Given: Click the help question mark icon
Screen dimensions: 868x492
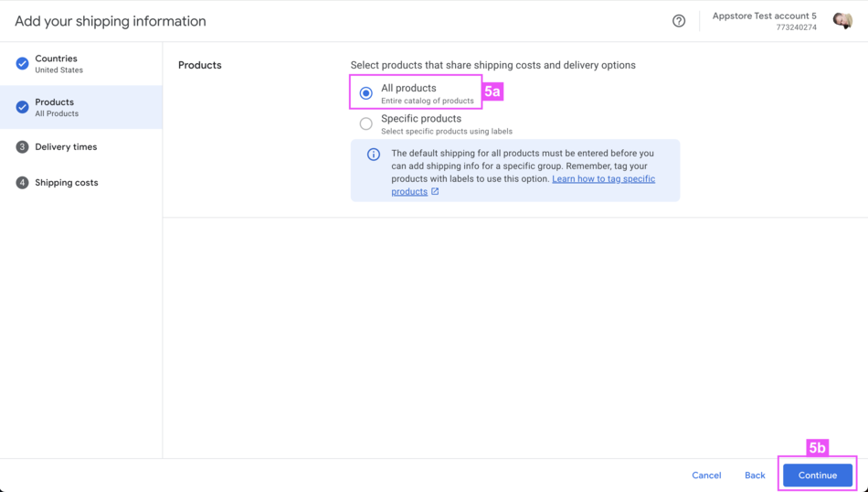Looking at the screenshot, I should (x=679, y=21).
